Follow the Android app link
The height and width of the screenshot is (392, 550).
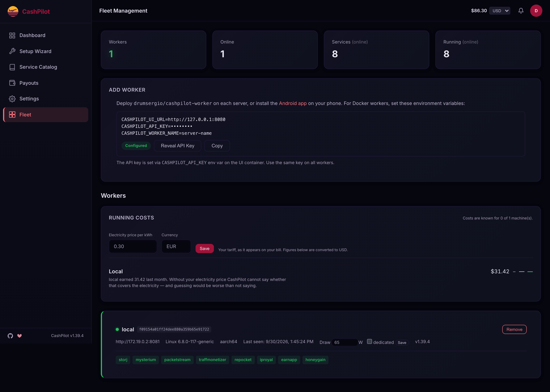click(x=293, y=103)
